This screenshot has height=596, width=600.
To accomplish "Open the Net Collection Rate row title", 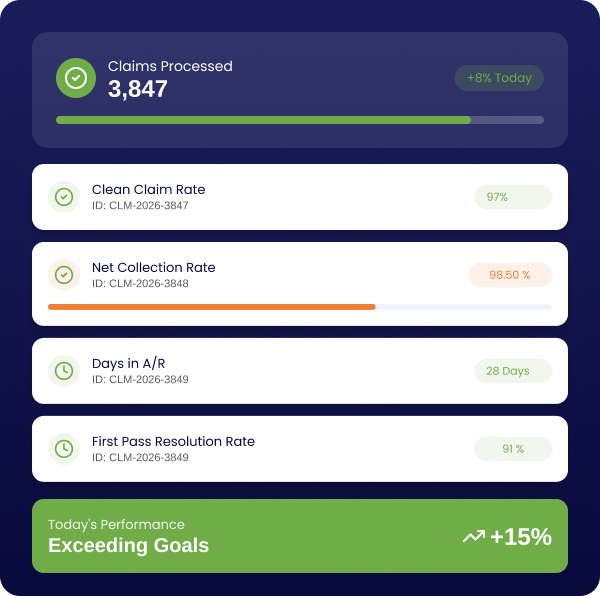I will coord(153,267).
